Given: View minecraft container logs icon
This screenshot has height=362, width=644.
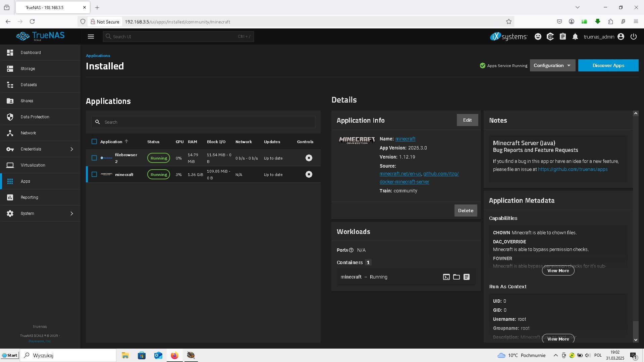Looking at the screenshot, I should pos(466,277).
